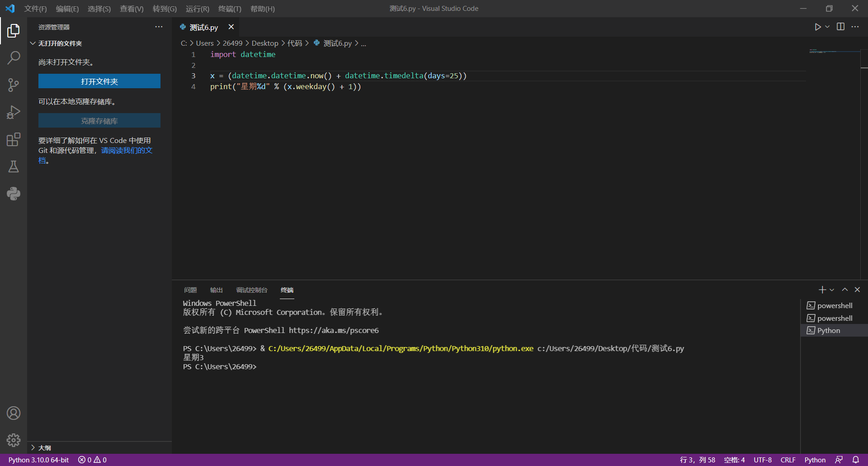Image resolution: width=868 pixels, height=466 pixels.
Task: Click the 26499 breadcrumb segment
Action: point(232,43)
